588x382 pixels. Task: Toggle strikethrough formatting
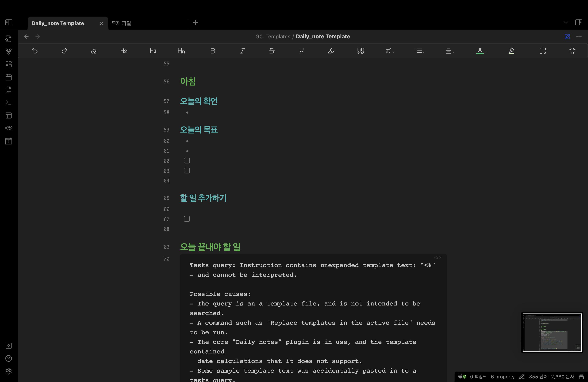tap(272, 51)
